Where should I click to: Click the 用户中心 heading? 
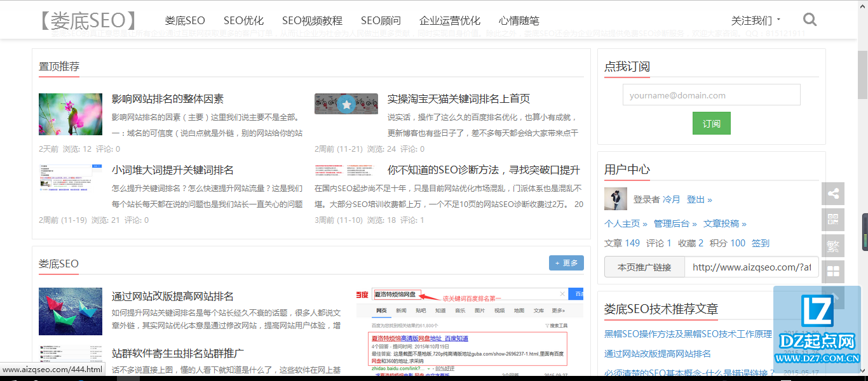627,170
